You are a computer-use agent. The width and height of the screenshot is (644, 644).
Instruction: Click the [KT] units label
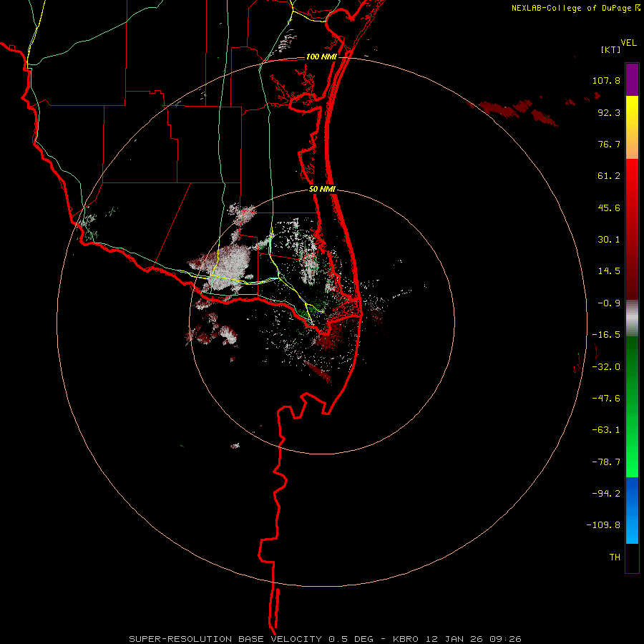point(611,49)
